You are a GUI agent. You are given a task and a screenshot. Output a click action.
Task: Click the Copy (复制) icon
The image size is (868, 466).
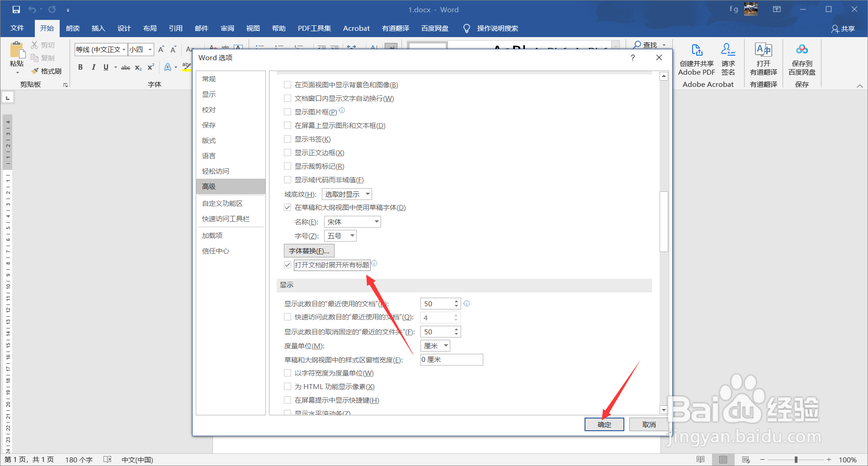[34, 57]
